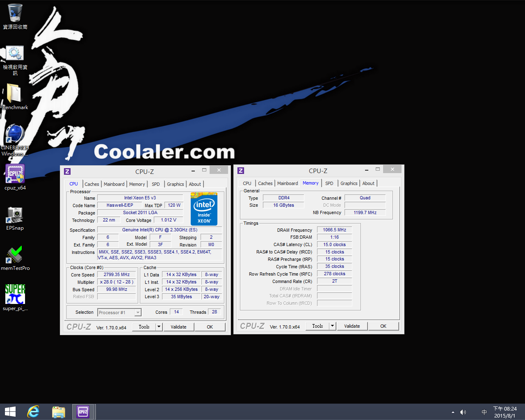Click the Command Rate 2T value

335,281
